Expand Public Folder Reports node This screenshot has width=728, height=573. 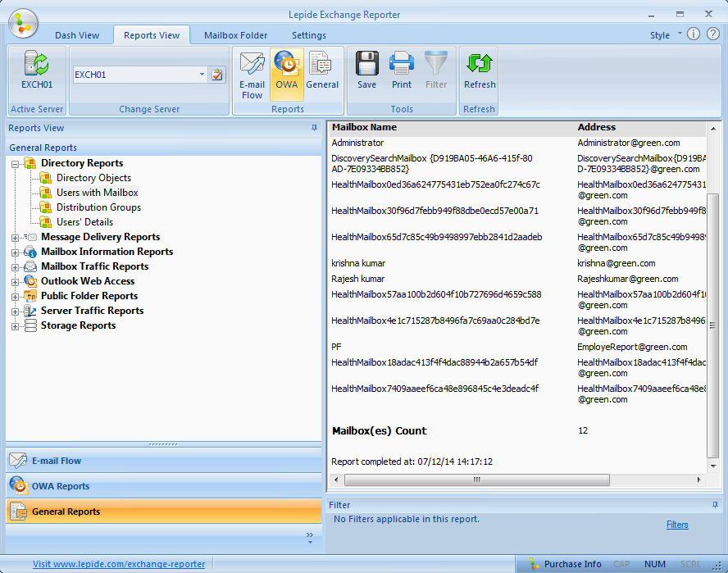(x=15, y=297)
